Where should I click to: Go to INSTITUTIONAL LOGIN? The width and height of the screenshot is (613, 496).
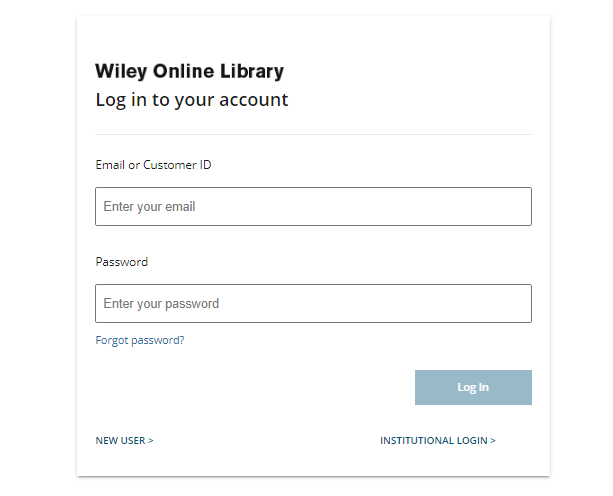coord(437,440)
